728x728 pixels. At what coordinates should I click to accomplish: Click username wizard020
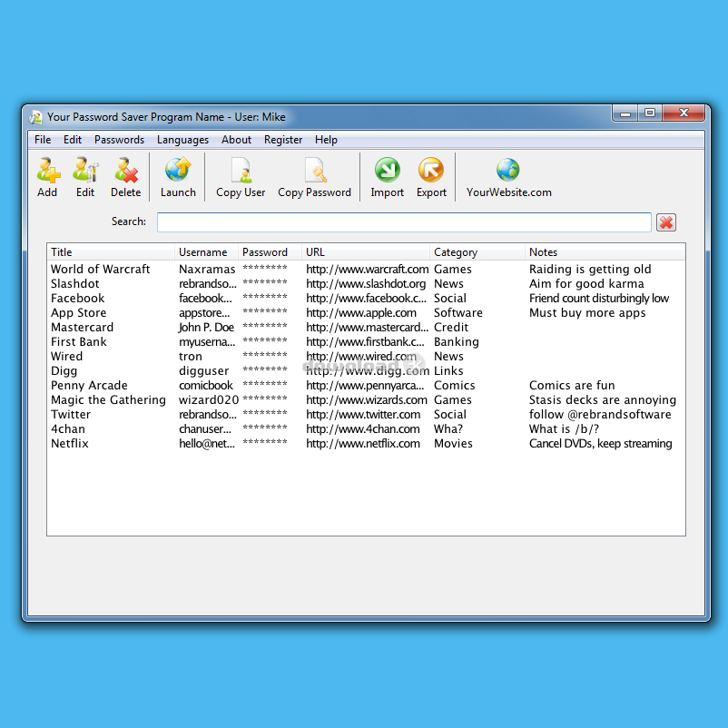coord(209,399)
